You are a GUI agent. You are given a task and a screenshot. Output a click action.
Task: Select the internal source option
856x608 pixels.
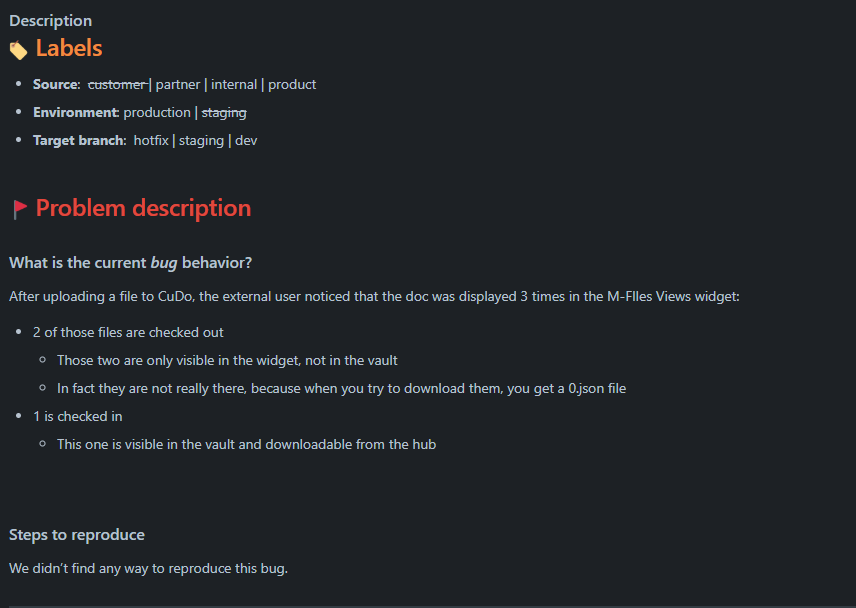point(234,85)
